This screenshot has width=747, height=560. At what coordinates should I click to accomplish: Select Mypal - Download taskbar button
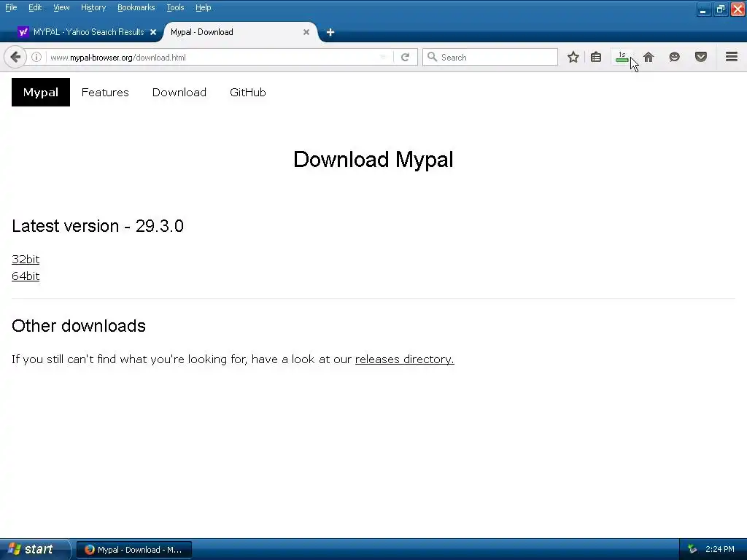(134, 550)
